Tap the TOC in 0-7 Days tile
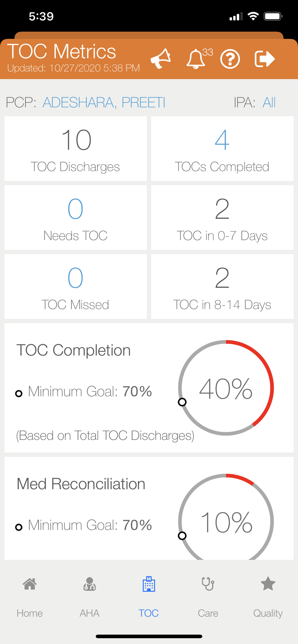 point(222,218)
